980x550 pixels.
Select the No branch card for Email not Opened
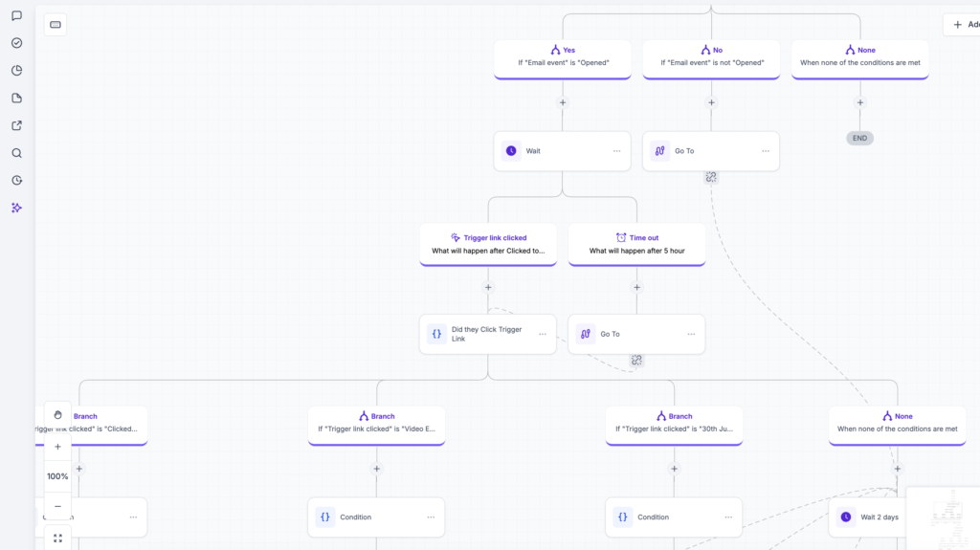point(711,59)
